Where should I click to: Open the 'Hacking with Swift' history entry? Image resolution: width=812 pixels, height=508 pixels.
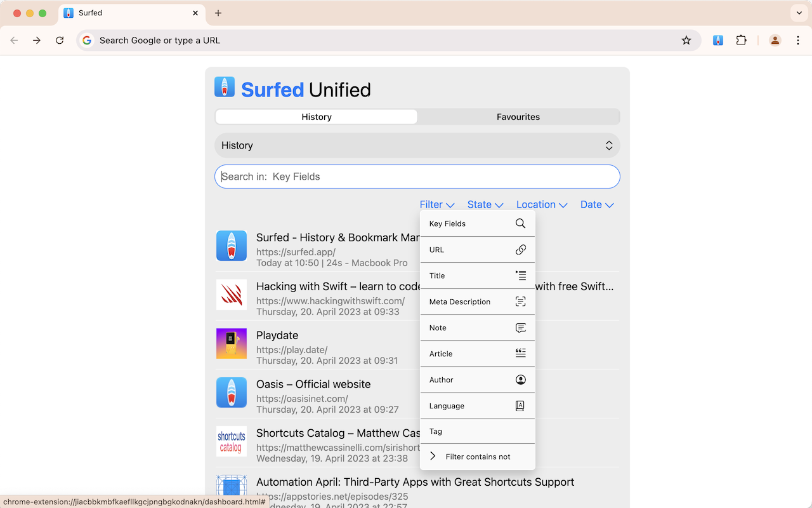337,286
